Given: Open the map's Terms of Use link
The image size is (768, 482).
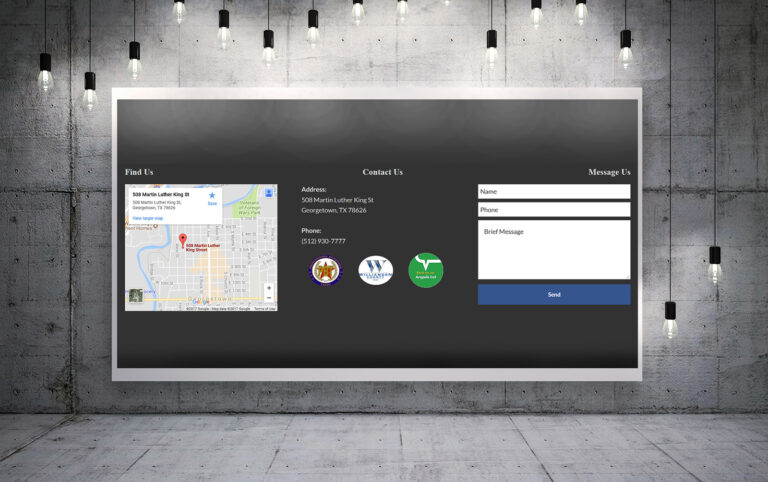Looking at the screenshot, I should point(264,308).
